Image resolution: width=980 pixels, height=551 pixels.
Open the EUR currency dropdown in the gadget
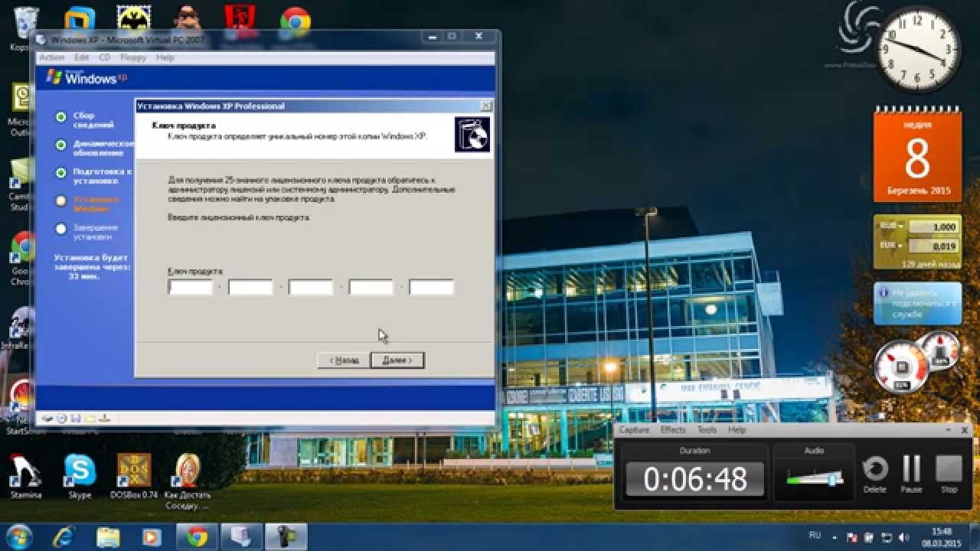coord(891,246)
